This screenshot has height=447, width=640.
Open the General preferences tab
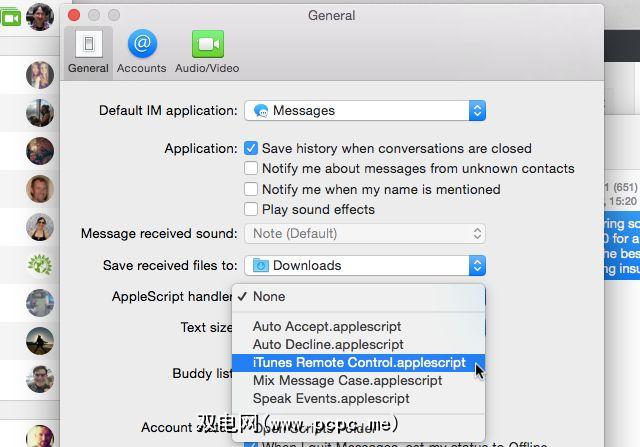(x=88, y=53)
